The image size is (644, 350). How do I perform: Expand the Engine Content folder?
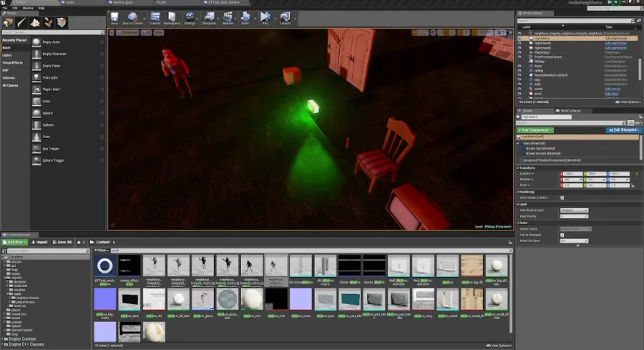coord(2,339)
